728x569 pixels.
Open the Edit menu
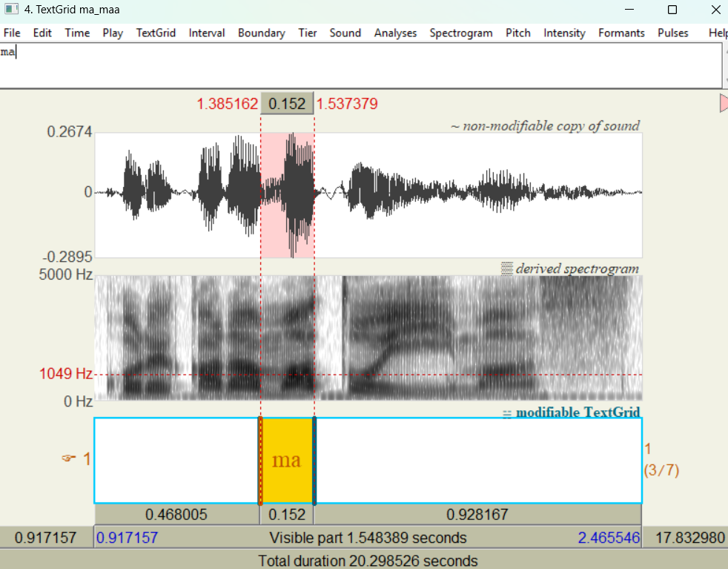42,33
